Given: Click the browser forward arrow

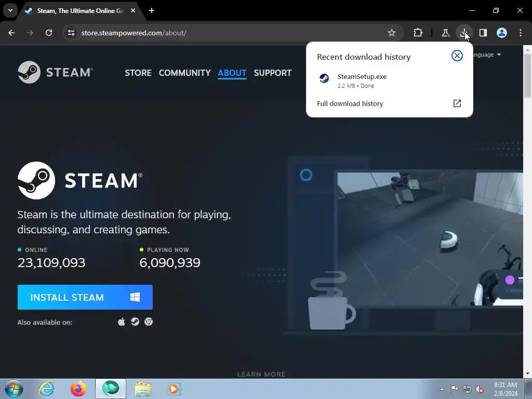Looking at the screenshot, I should 30,33.
